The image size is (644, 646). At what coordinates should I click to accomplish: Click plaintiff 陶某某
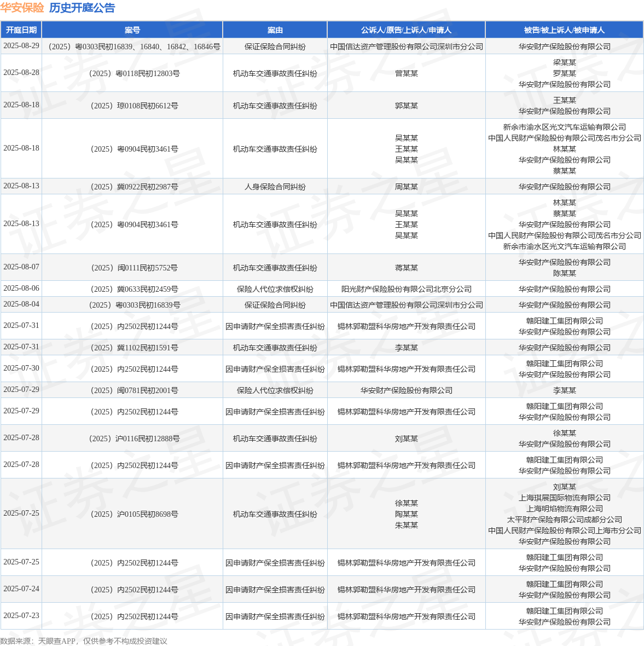tap(407, 515)
